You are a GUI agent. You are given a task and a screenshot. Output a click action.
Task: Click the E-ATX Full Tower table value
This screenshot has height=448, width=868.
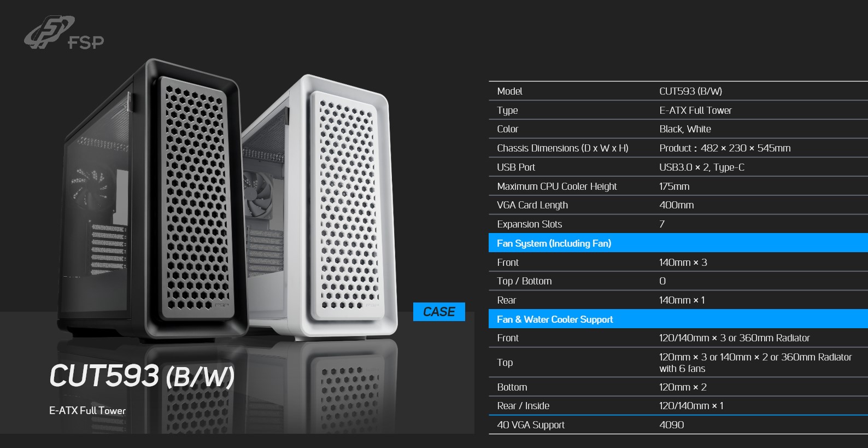[695, 110]
